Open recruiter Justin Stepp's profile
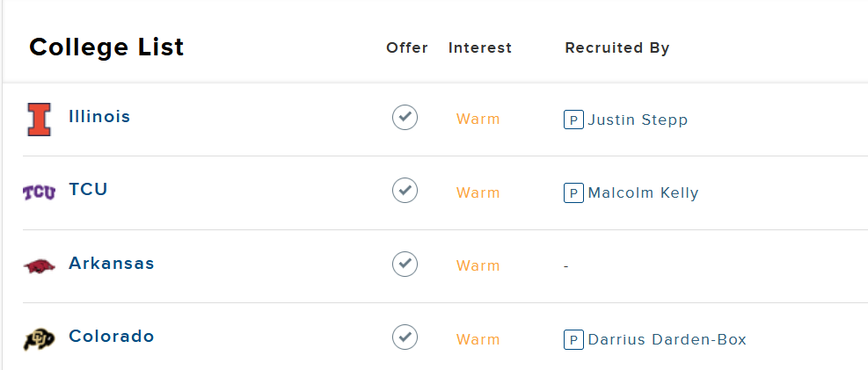The width and height of the screenshot is (868, 370). pos(638,120)
